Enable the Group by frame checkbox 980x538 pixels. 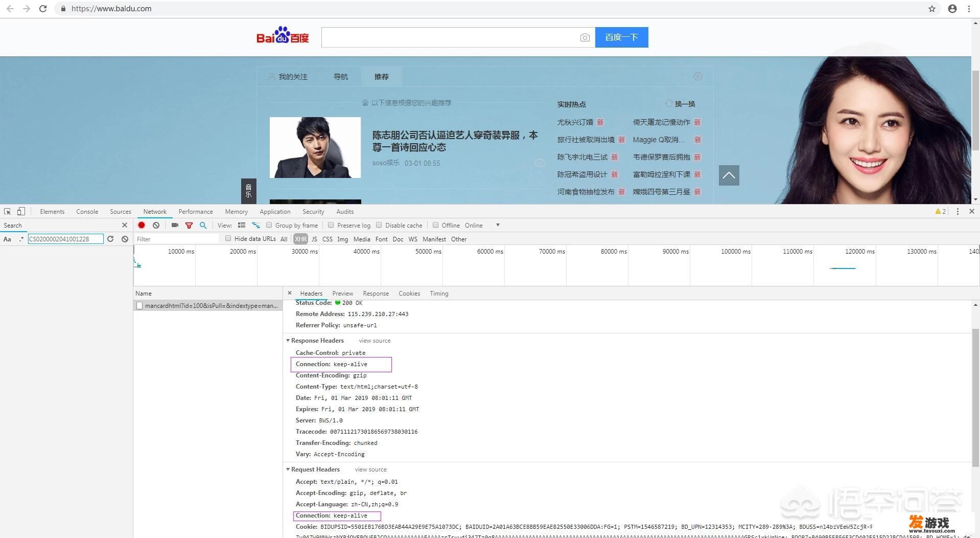click(x=269, y=225)
